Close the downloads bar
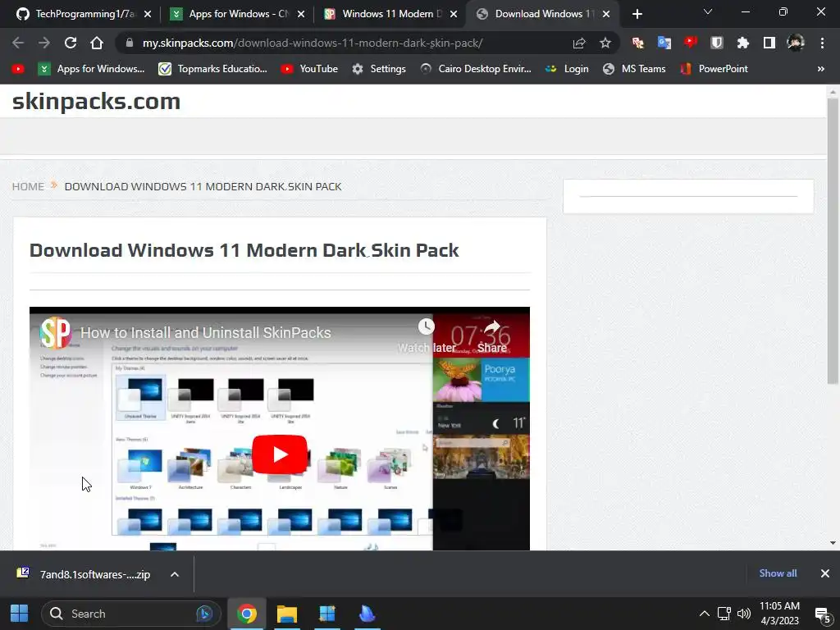 pyautogui.click(x=825, y=573)
